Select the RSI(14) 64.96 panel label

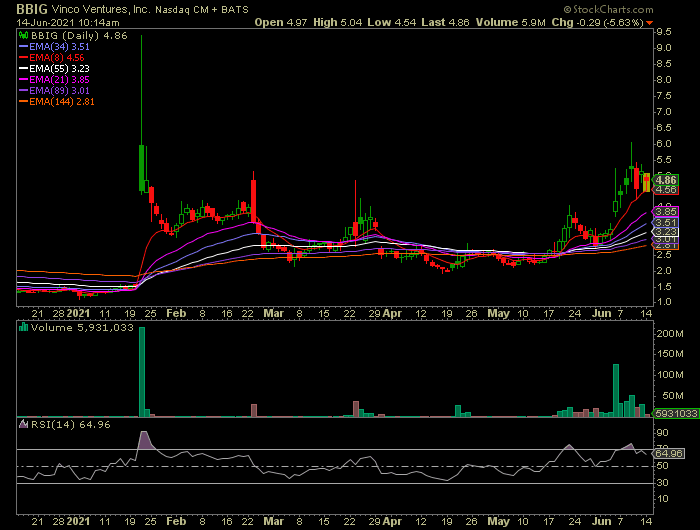[71, 424]
